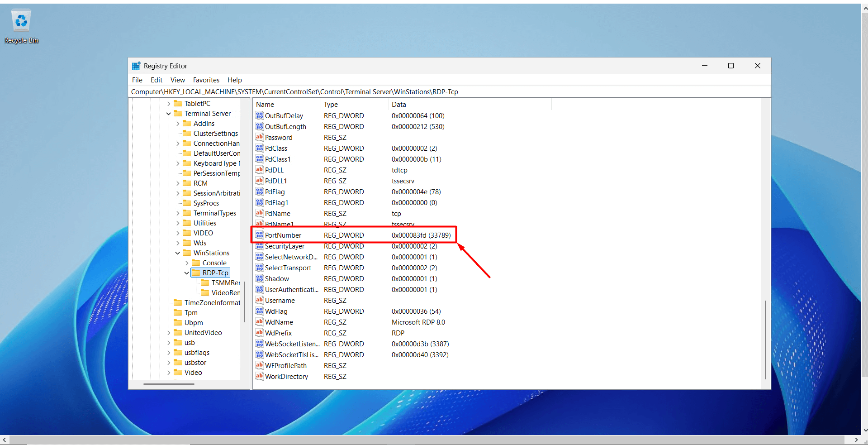The image size is (868, 445).
Task: Click the OutBufDelay DWORD value icon
Action: 259,115
